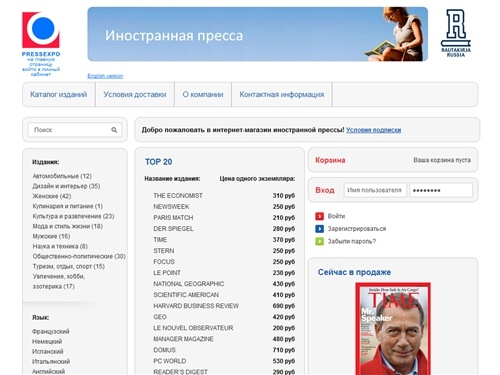The image size is (500, 375).
Task: Click the blue arrow icon beside Зарегистрироваться
Action: [x=319, y=229]
